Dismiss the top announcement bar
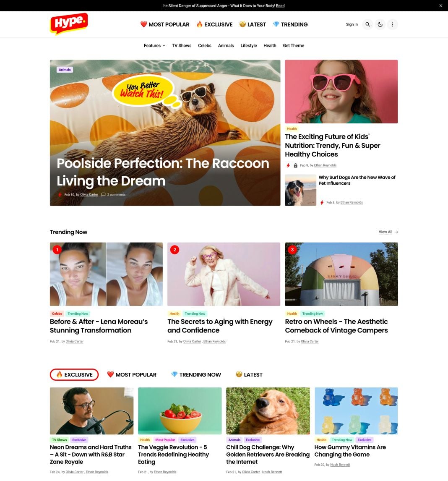Image resolution: width=448 pixels, height=481 pixels. point(440,5)
